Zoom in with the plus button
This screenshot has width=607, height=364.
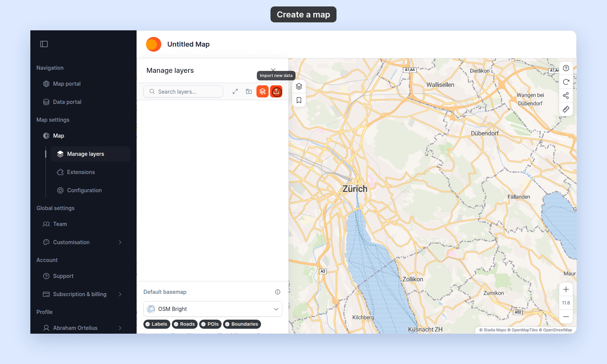click(x=566, y=289)
